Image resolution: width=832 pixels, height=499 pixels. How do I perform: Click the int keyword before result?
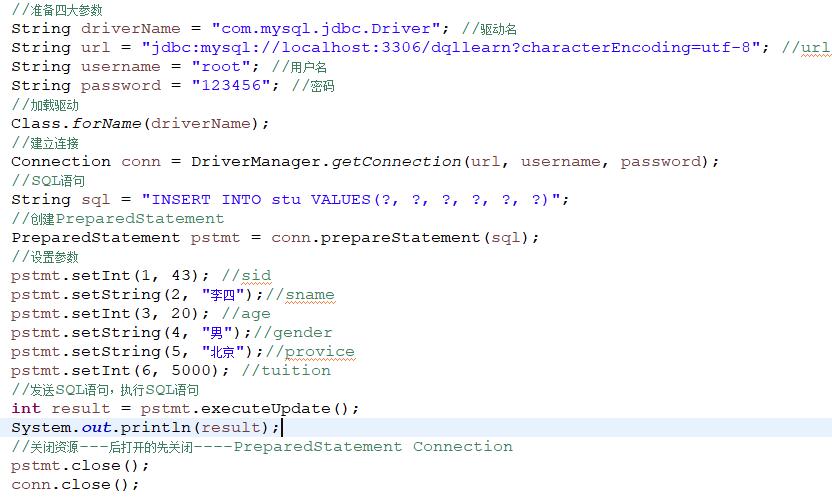coord(26,408)
